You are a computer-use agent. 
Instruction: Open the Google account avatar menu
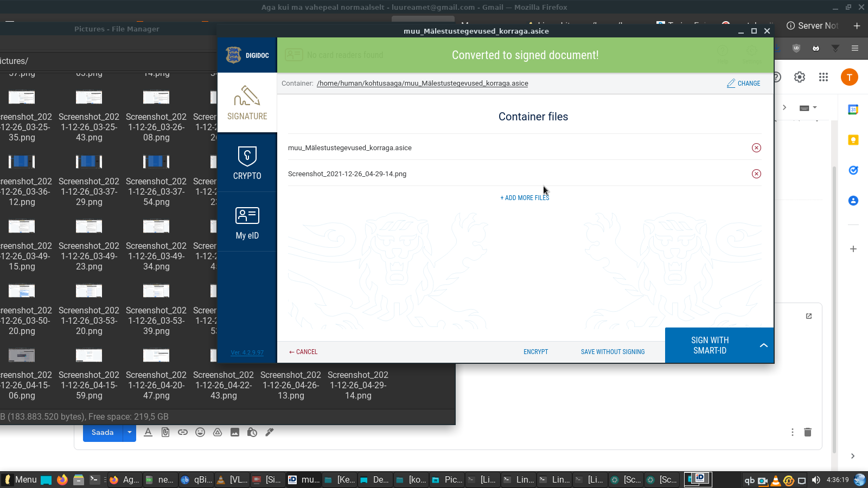[x=850, y=77]
